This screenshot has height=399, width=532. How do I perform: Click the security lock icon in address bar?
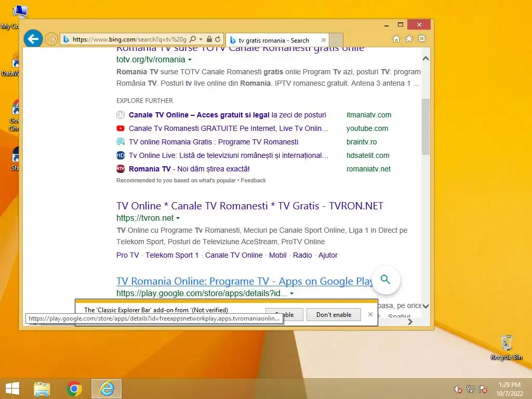[209, 39]
